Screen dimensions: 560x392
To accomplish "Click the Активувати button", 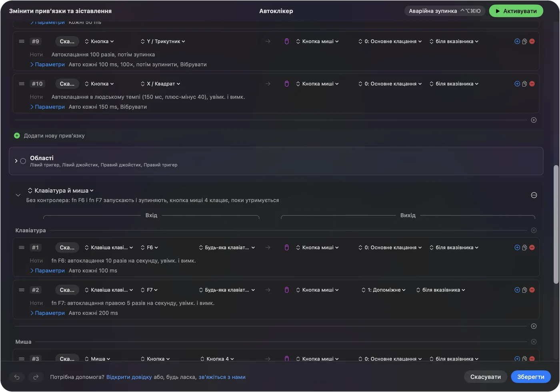I will coord(516,11).
